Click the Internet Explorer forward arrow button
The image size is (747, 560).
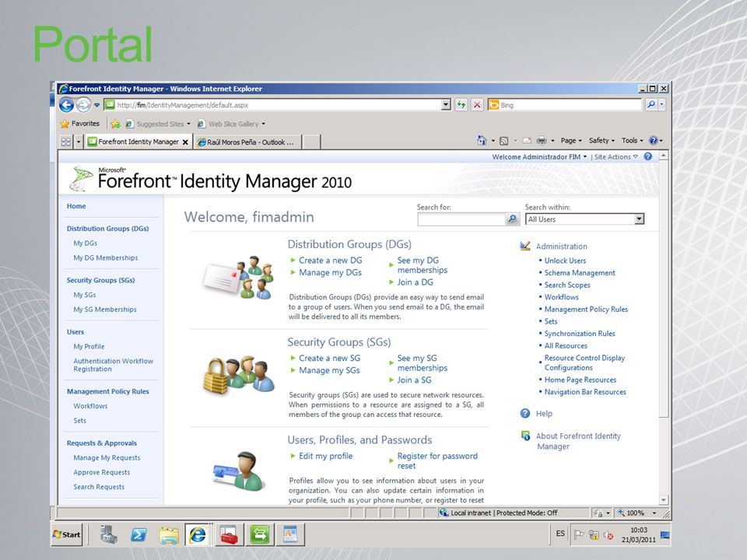click(x=83, y=105)
